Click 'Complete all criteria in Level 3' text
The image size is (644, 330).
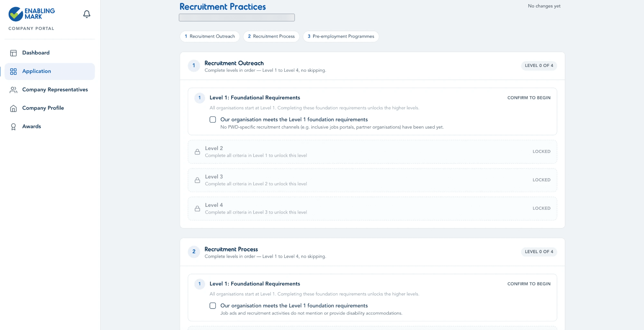click(x=256, y=212)
